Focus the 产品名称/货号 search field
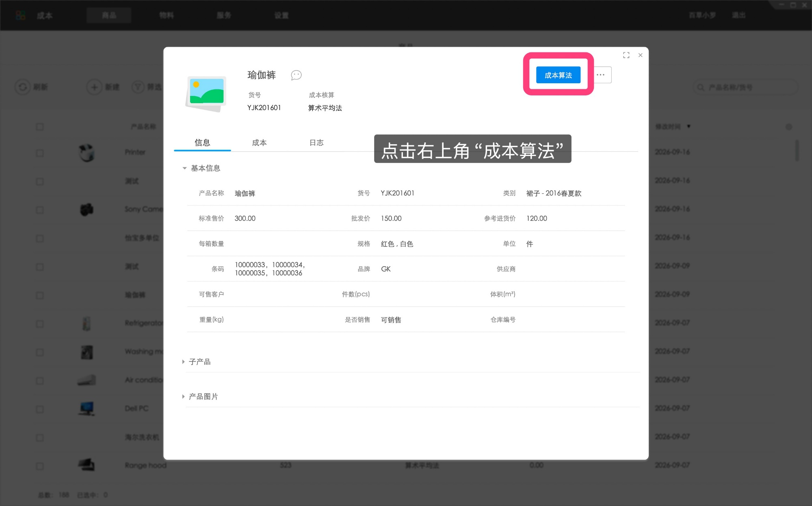The image size is (812, 506). [x=745, y=87]
